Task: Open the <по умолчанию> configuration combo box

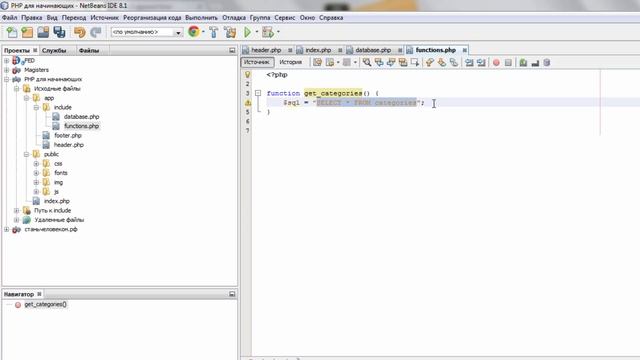Action: click(x=147, y=32)
